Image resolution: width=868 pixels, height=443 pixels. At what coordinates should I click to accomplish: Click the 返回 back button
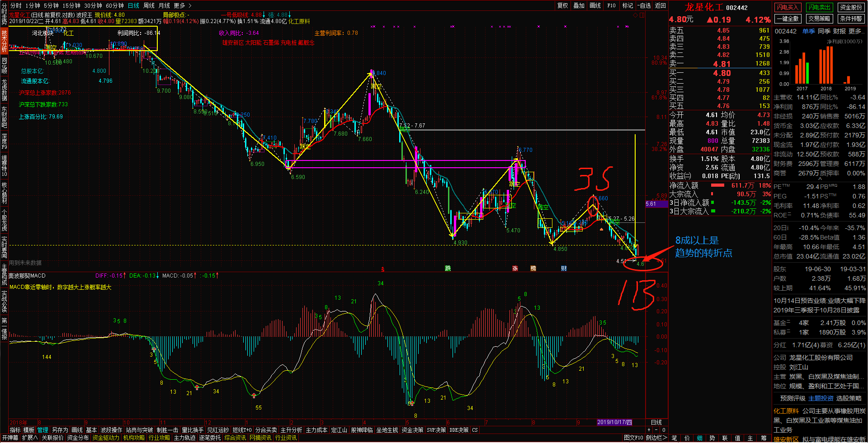pyautogui.click(x=660, y=5)
